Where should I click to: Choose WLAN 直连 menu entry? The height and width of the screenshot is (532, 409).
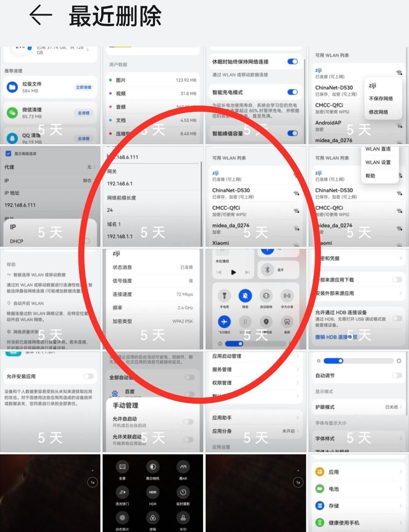click(x=378, y=149)
